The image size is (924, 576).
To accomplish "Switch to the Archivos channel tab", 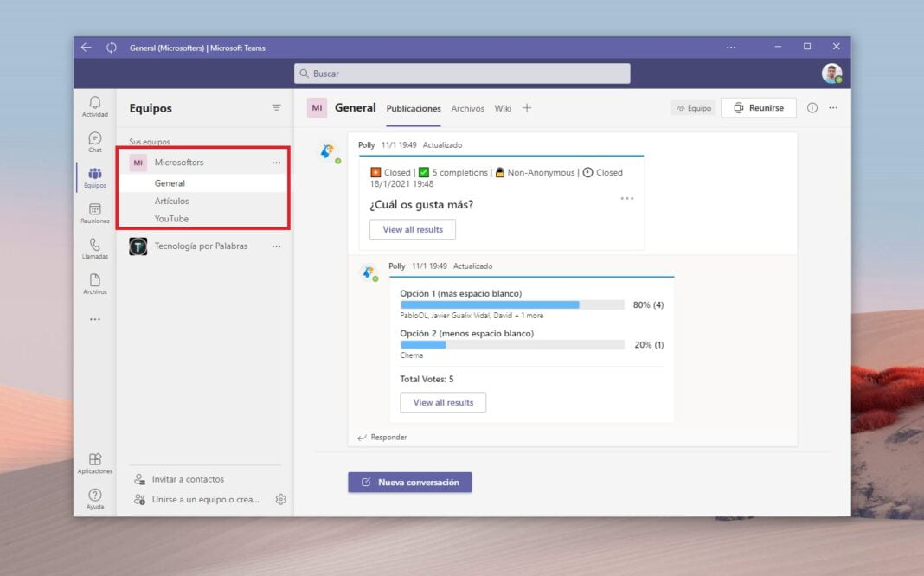I will pyautogui.click(x=467, y=109).
